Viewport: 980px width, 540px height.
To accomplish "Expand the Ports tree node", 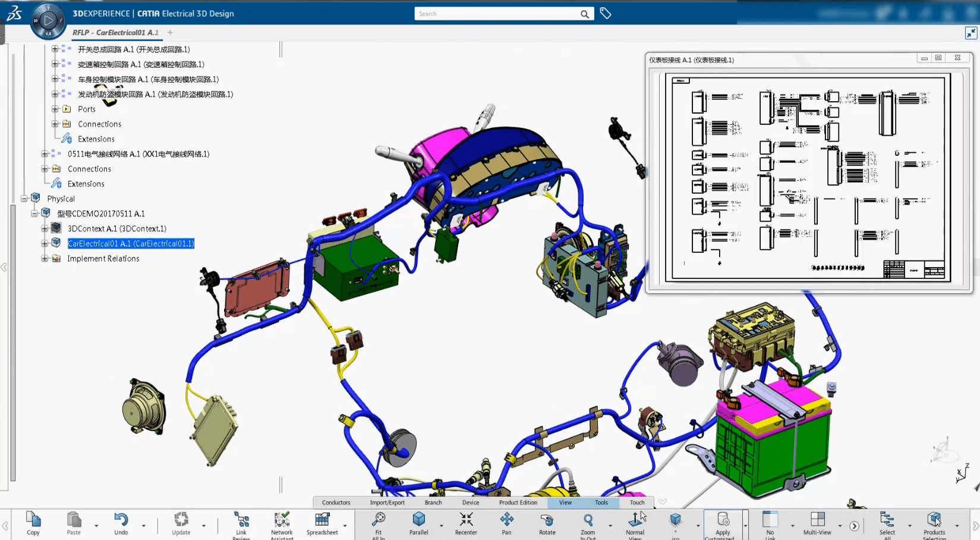I will point(55,109).
